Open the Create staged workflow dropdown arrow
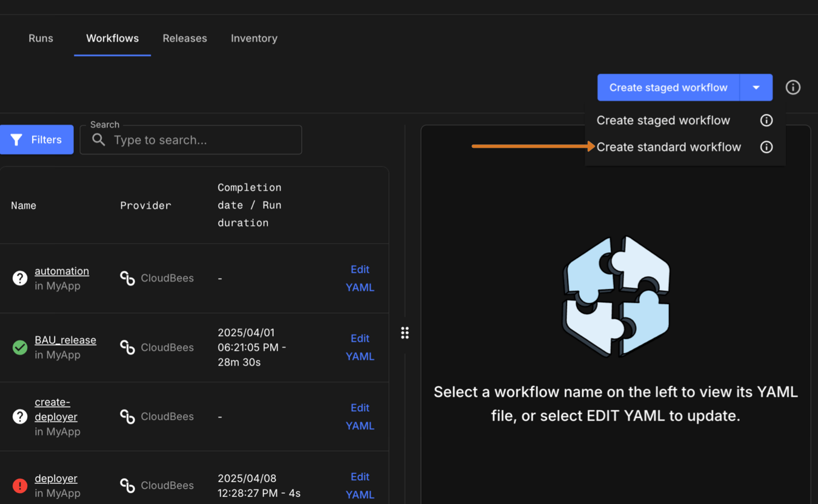This screenshot has width=818, height=504. 756,87
